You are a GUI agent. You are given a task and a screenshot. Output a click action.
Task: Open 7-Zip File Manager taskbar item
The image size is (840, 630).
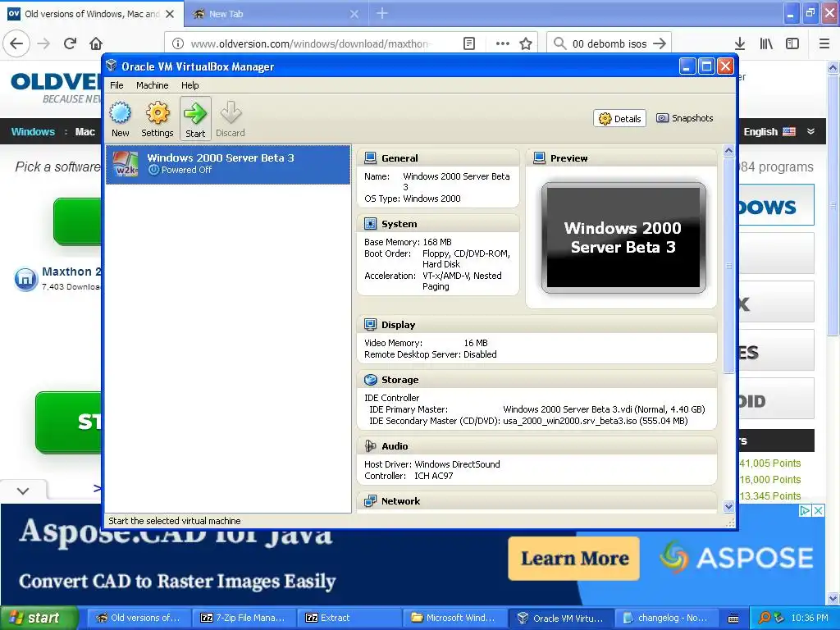click(x=244, y=618)
